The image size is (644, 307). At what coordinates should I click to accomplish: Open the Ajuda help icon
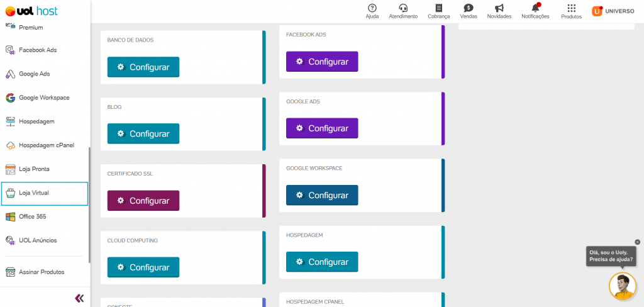(372, 8)
